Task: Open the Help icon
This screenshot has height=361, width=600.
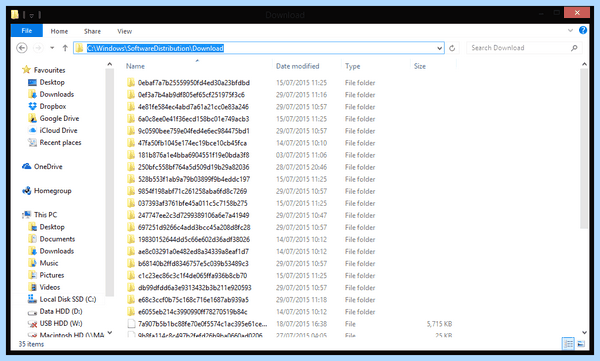Action: (583, 30)
